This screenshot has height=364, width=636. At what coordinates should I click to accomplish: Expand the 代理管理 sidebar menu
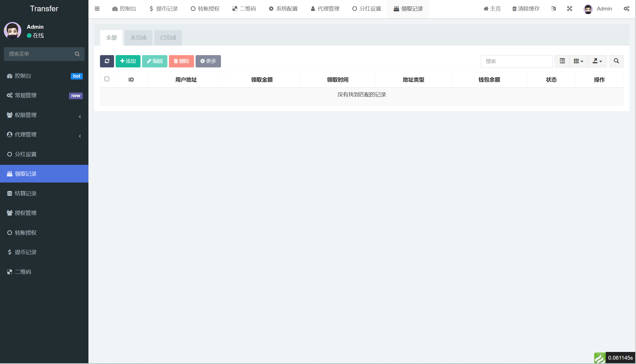pos(44,135)
